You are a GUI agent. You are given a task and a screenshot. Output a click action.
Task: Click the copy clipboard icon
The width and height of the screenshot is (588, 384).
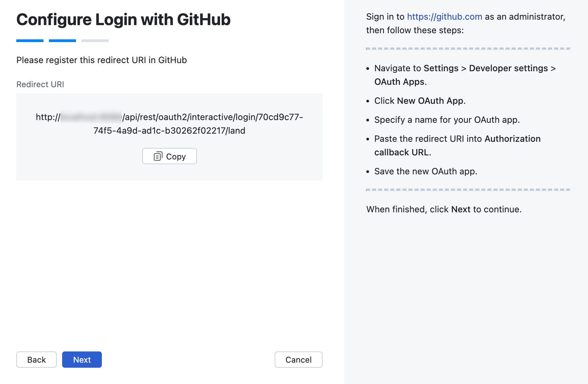(x=158, y=156)
